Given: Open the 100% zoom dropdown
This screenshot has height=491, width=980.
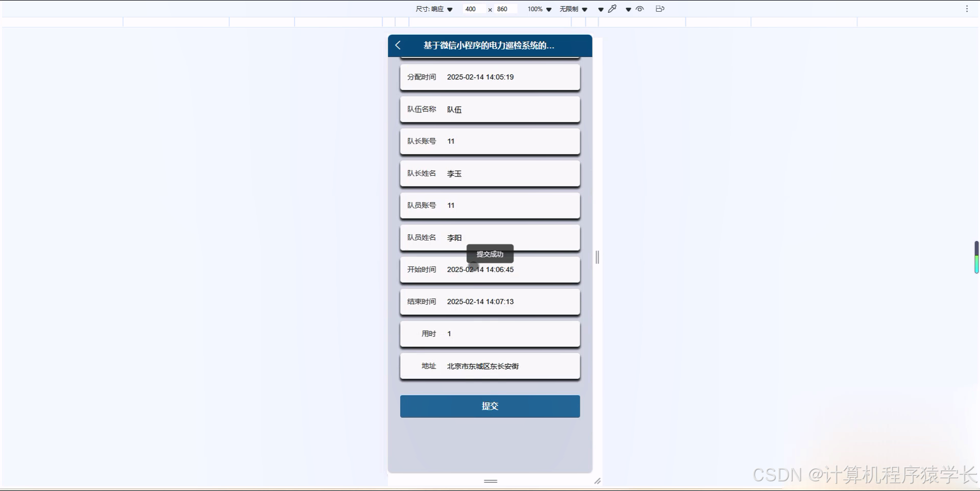Looking at the screenshot, I should click(540, 9).
